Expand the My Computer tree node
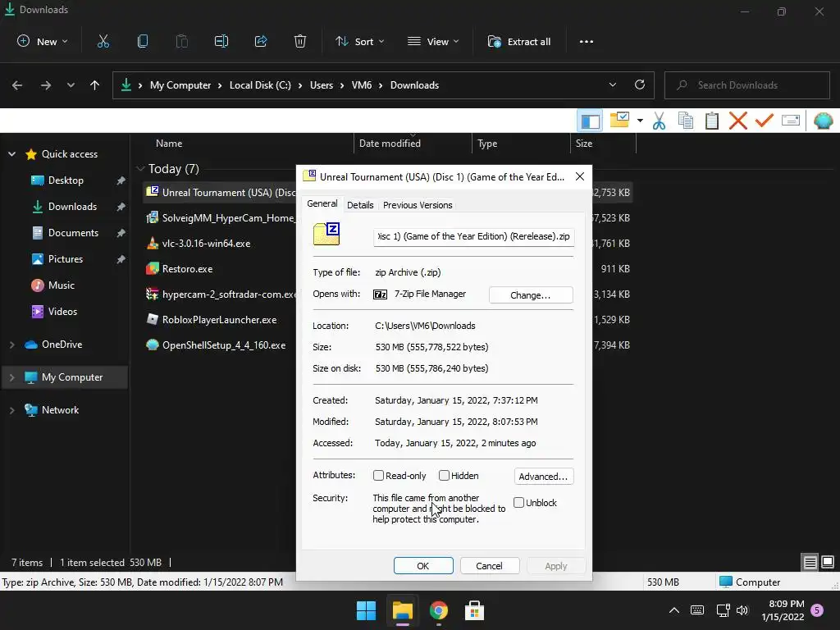This screenshot has width=840, height=630. click(x=11, y=377)
